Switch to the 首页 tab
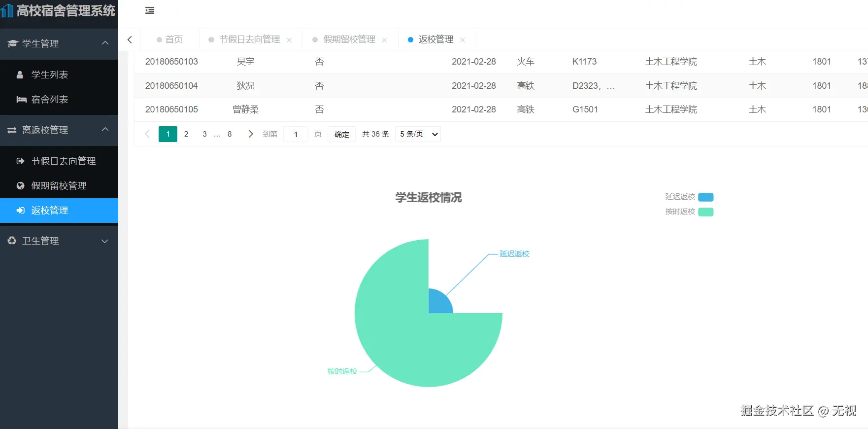This screenshot has height=429, width=868. pos(169,39)
